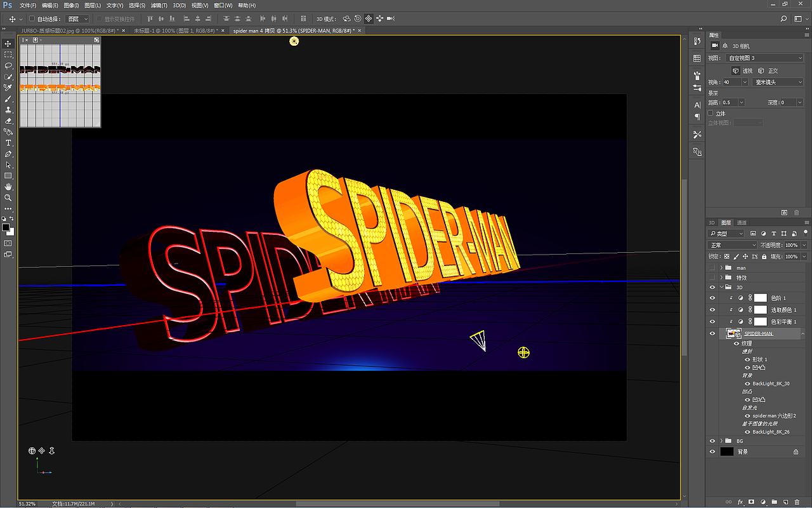The width and height of the screenshot is (812, 508).
Task: Switch to the 通道 channels tab
Action: (742, 223)
